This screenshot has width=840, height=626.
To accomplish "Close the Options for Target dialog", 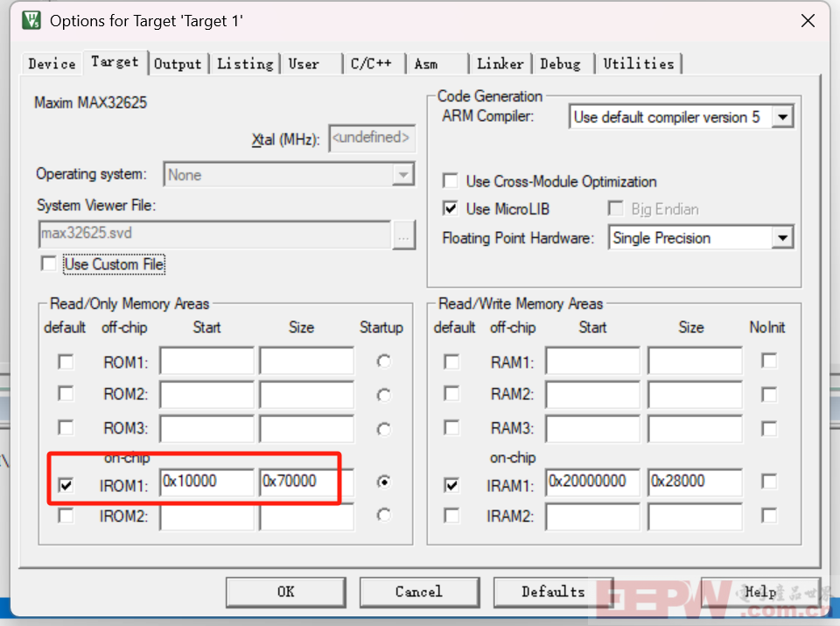I will (808, 21).
